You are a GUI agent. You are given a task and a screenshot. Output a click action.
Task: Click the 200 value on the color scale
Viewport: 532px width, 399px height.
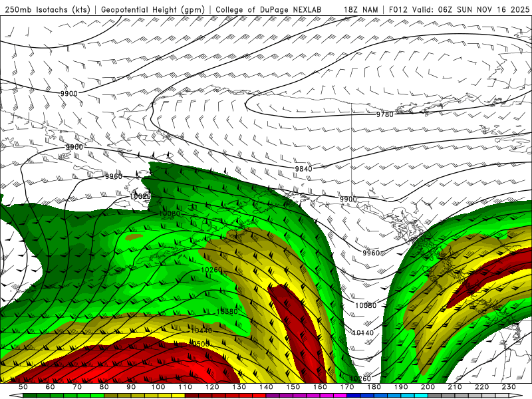click(x=428, y=387)
